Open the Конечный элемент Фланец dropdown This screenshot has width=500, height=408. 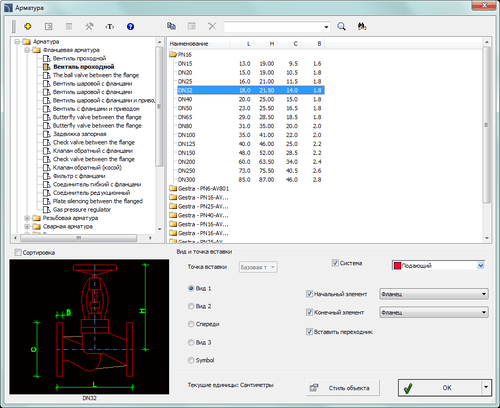[434, 312]
